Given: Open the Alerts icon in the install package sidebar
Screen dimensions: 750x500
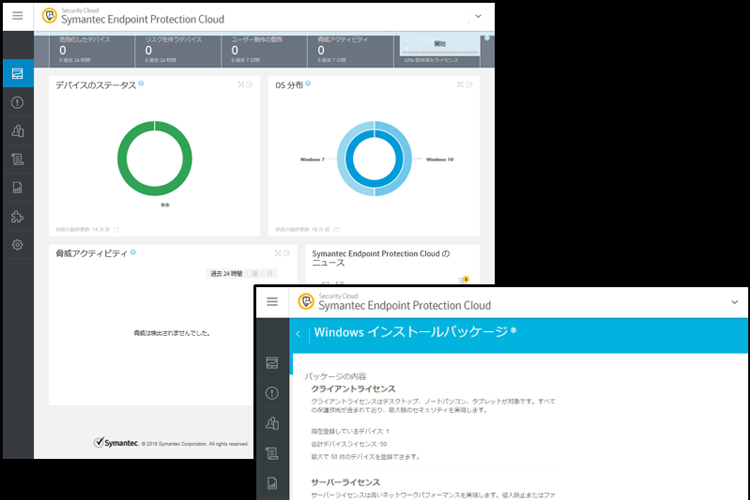Looking at the screenshot, I should coord(272,393).
